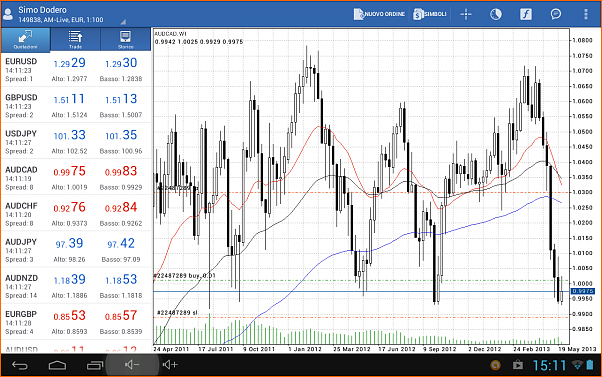
Task: Tap AUDCAD ask price 0.9983
Action: pyautogui.click(x=121, y=171)
